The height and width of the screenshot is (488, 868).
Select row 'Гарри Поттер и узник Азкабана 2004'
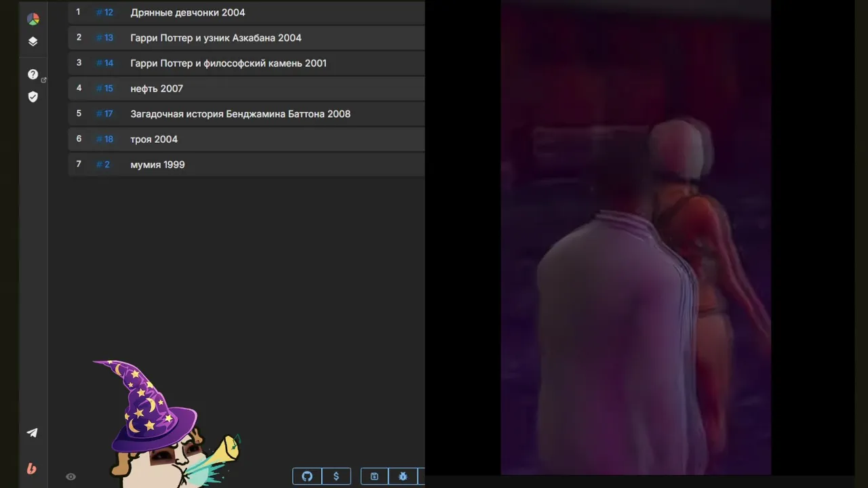(246, 38)
